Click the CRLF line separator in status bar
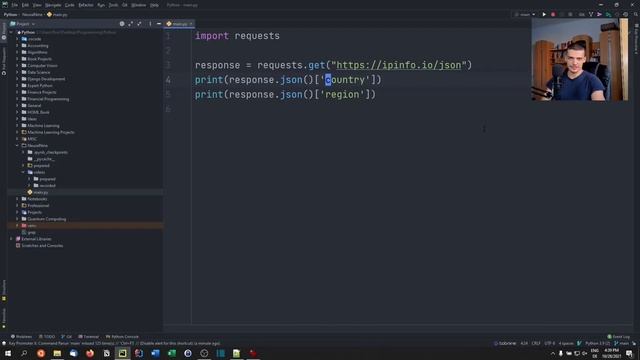Viewport: 640px width, 360px height. tap(536, 343)
